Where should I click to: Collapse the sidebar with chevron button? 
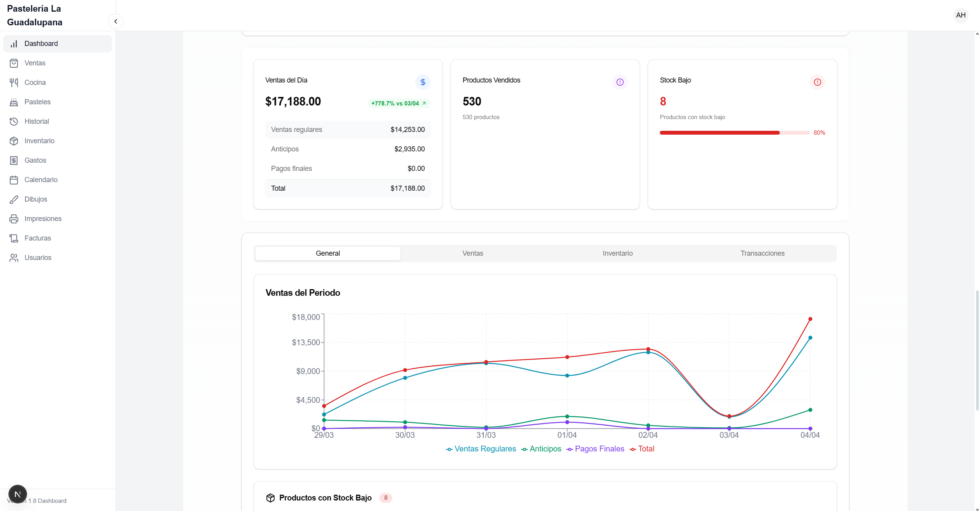(x=116, y=21)
